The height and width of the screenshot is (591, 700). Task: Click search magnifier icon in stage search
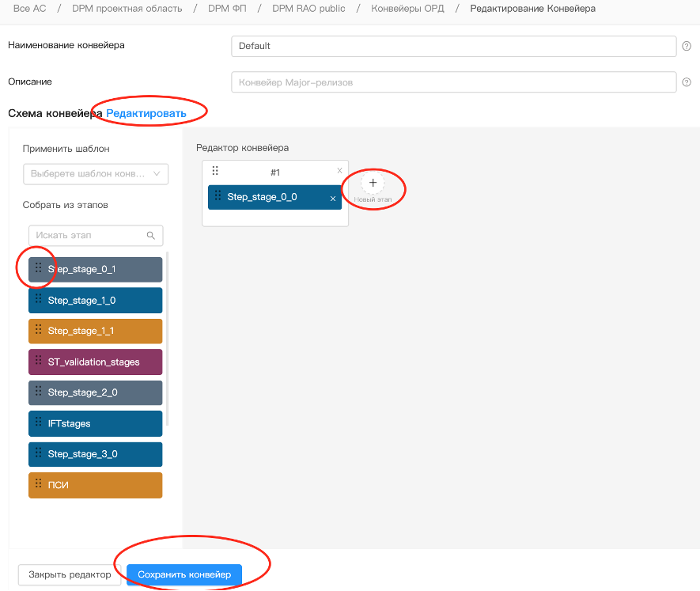tap(151, 236)
